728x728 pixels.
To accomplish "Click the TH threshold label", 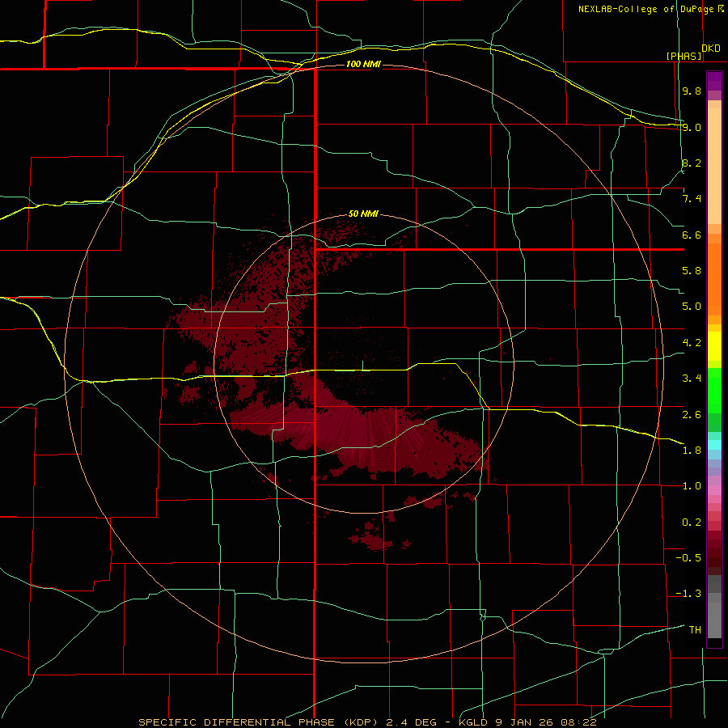I will point(695,630).
